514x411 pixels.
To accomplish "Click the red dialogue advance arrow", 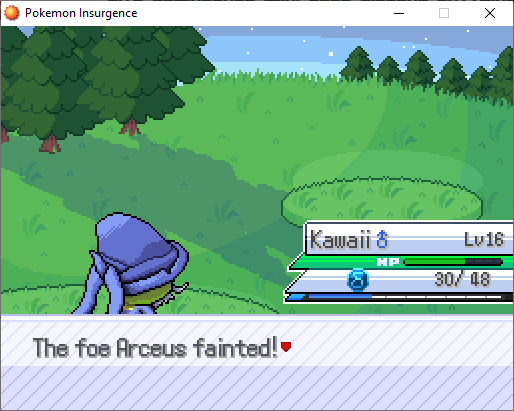I will pyautogui.click(x=286, y=347).
